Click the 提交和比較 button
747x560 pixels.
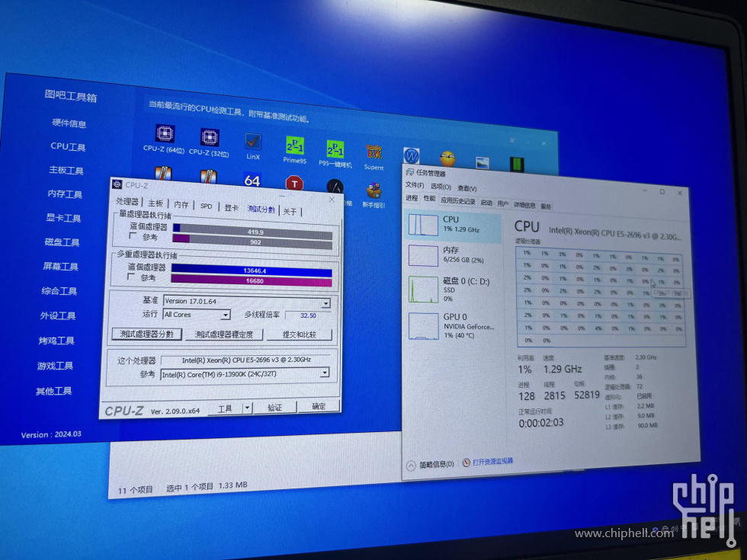tap(299, 334)
